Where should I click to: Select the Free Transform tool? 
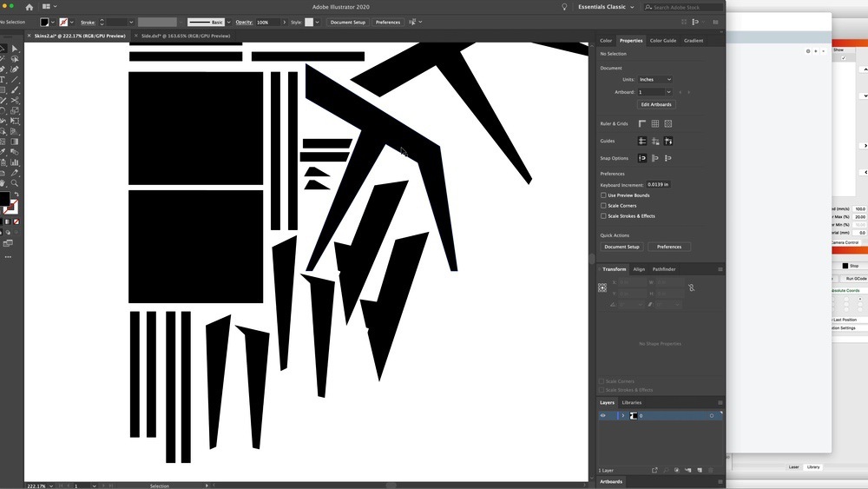(15, 121)
